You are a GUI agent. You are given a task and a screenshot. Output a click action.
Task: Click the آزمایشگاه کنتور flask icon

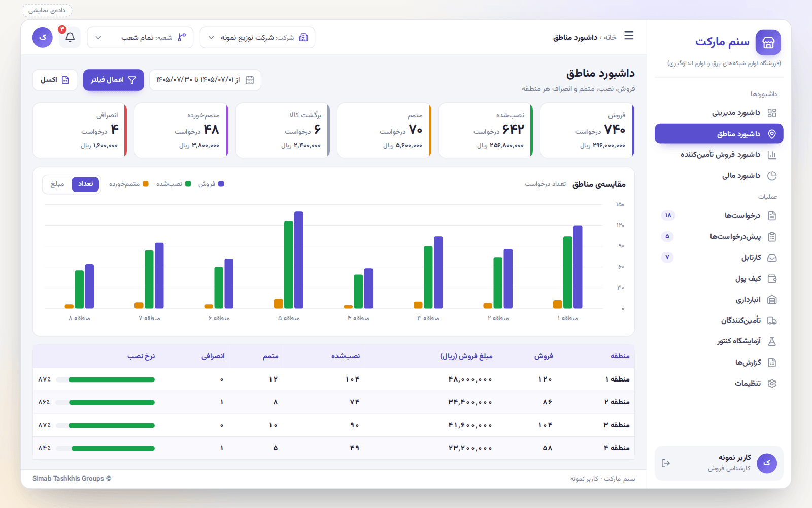click(x=772, y=341)
